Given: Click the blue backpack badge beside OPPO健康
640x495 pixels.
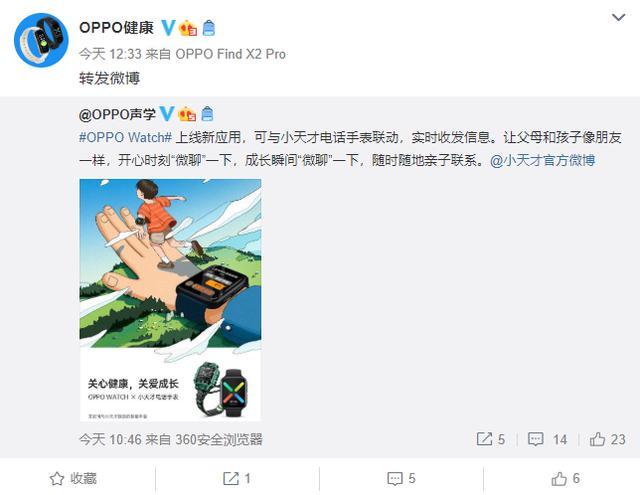Looking at the screenshot, I should [x=209, y=28].
